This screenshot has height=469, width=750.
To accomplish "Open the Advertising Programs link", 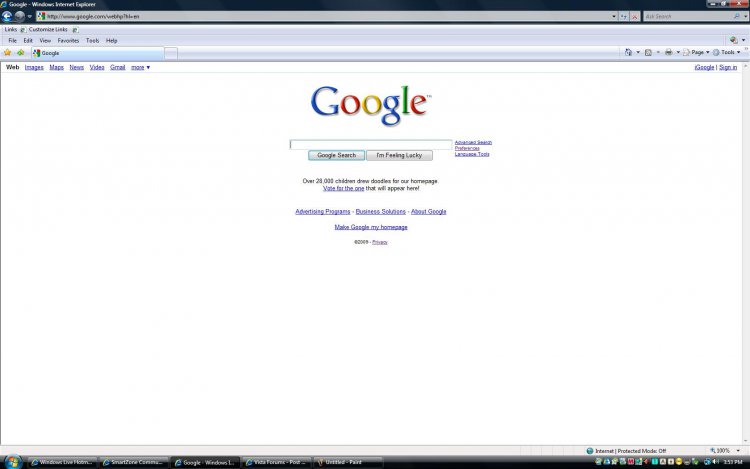I will (x=322, y=211).
